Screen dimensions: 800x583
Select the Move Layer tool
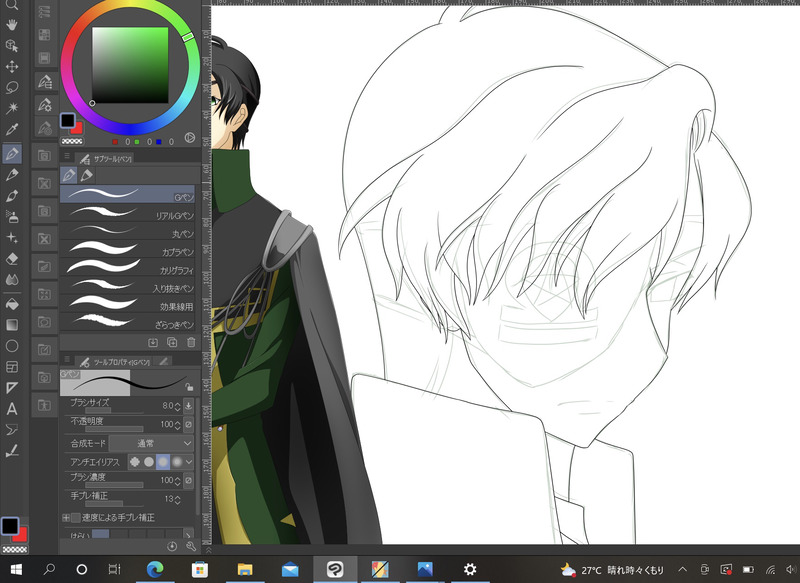coord(12,67)
